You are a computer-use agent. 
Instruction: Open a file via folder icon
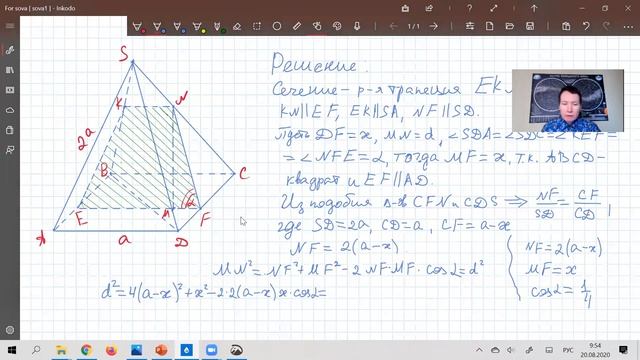pos(510,27)
